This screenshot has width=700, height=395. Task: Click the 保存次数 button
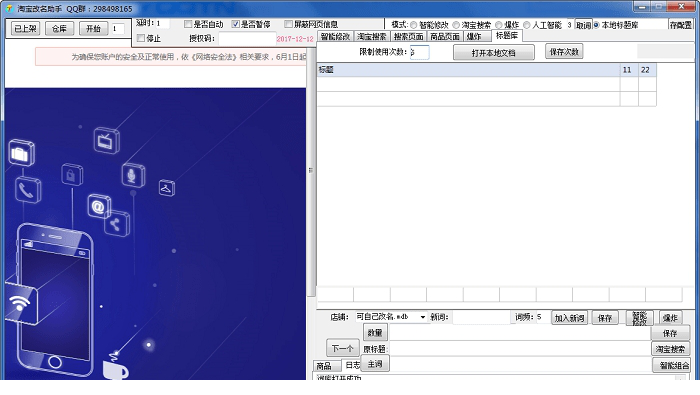click(564, 52)
